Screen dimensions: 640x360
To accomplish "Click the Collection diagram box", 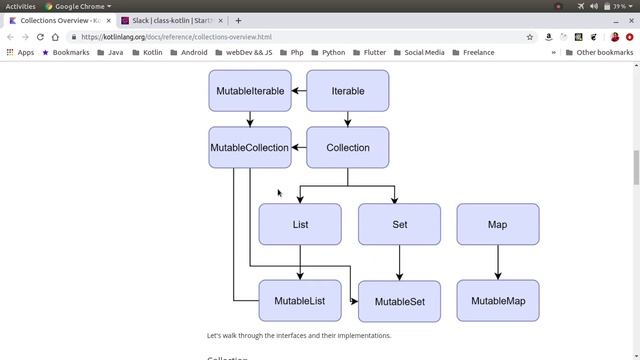I will pyautogui.click(x=348, y=147).
